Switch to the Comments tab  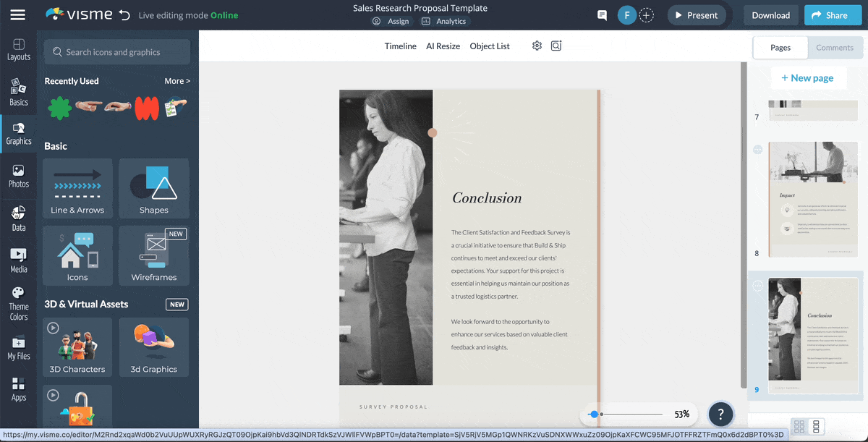835,48
